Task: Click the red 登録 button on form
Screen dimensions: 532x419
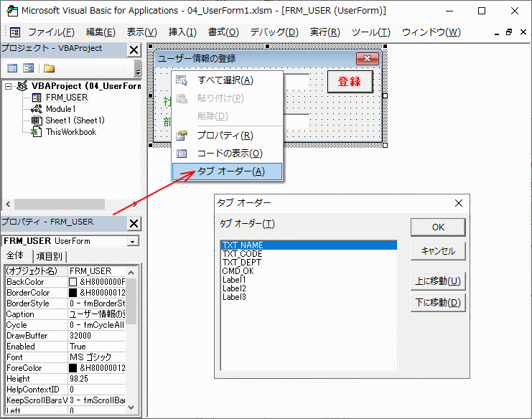Action: (x=350, y=82)
